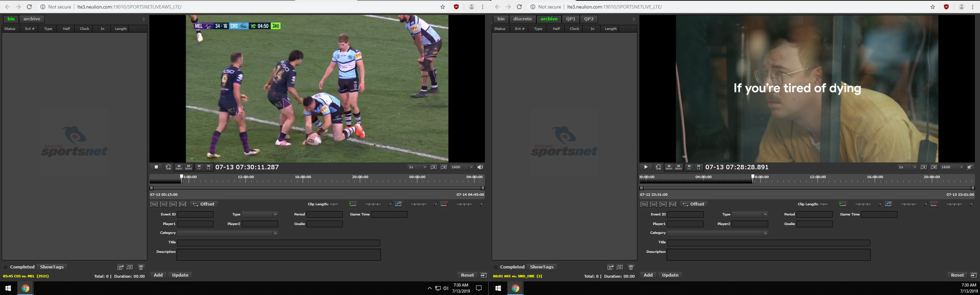
Task: Expand the left tab bar arrow
Action: 144,19
